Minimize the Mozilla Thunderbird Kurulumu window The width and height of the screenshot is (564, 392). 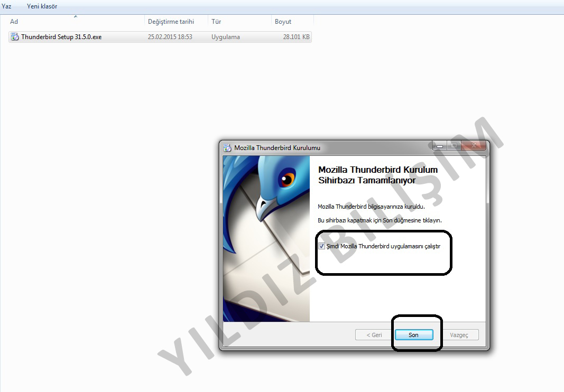pos(440,145)
